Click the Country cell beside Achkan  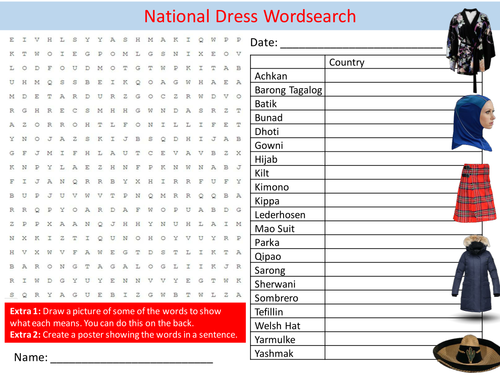tap(403, 76)
